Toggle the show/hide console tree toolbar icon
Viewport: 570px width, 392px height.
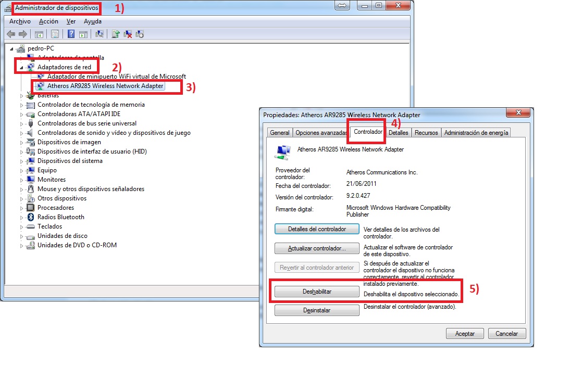39,34
